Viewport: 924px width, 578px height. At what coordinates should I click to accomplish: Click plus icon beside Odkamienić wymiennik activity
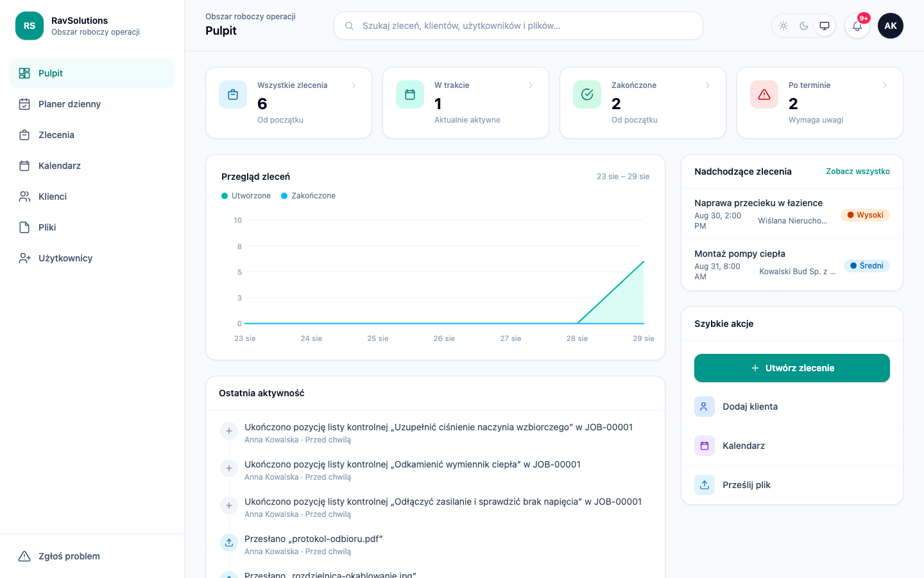[229, 468]
